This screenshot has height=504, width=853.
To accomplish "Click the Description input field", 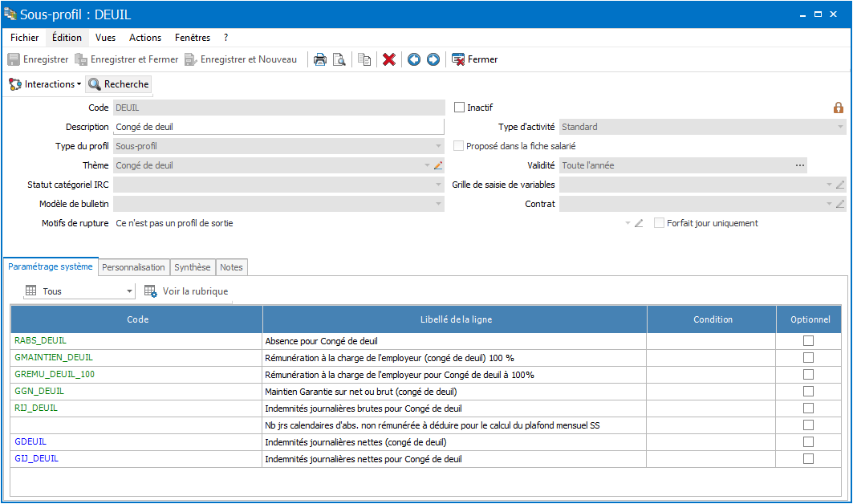I will (279, 127).
